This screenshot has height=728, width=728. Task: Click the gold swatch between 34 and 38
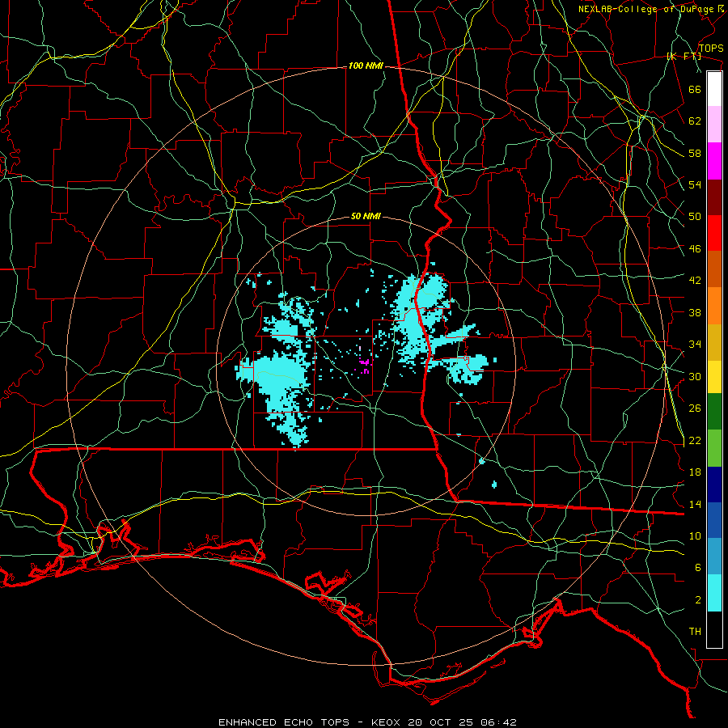[x=714, y=342]
